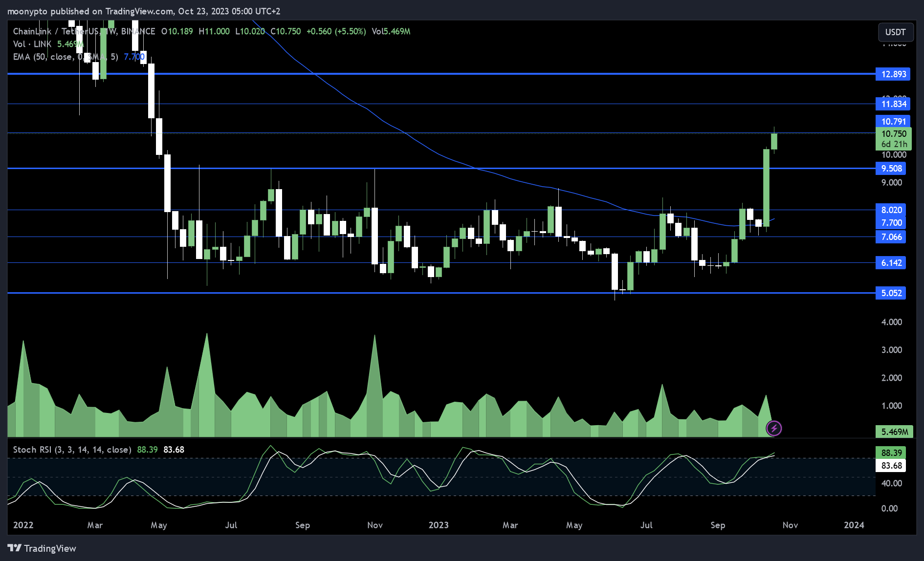Image resolution: width=924 pixels, height=561 pixels.
Task: Click the 10.000 price scale tick
Action: tap(894, 155)
